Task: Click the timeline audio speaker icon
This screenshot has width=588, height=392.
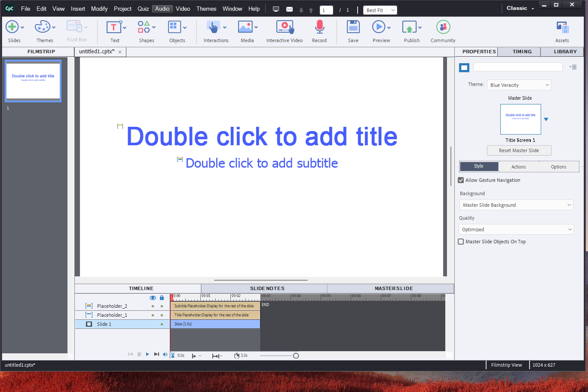Action: coord(165,355)
